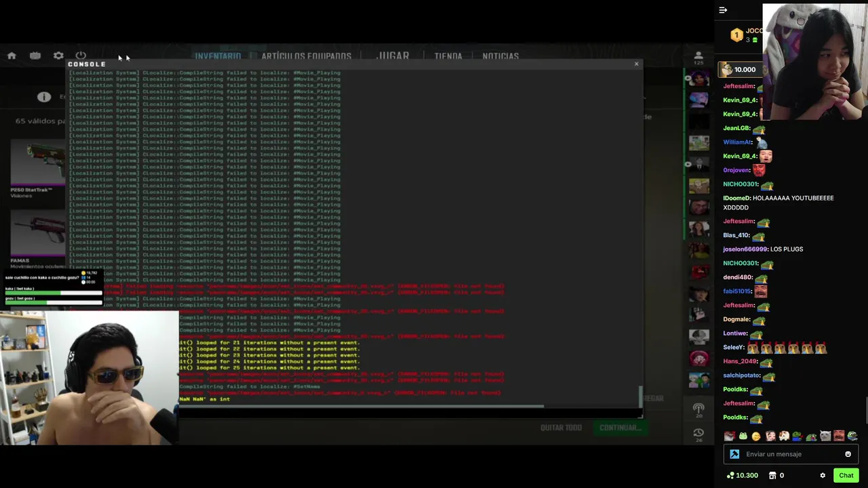Insert the gray cat quick emote
868x488 pixels.
point(825,436)
